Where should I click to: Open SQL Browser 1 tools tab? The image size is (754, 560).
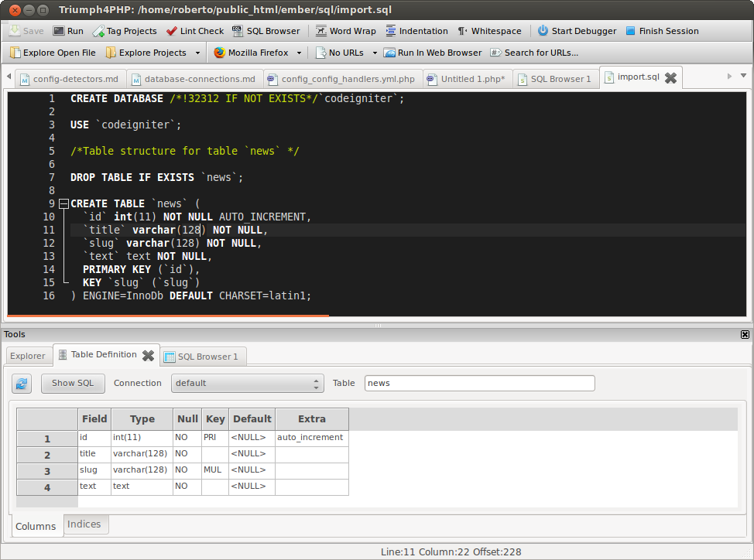click(203, 357)
